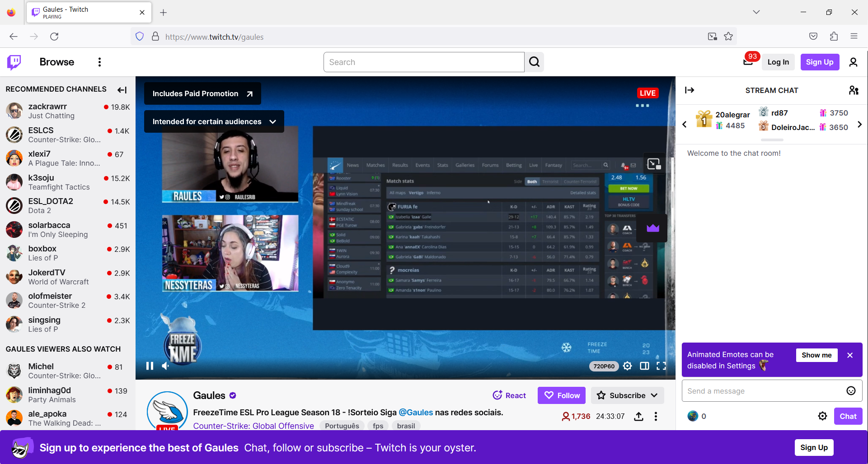Open the chat participants list
This screenshot has height=464, width=868.
854,90
